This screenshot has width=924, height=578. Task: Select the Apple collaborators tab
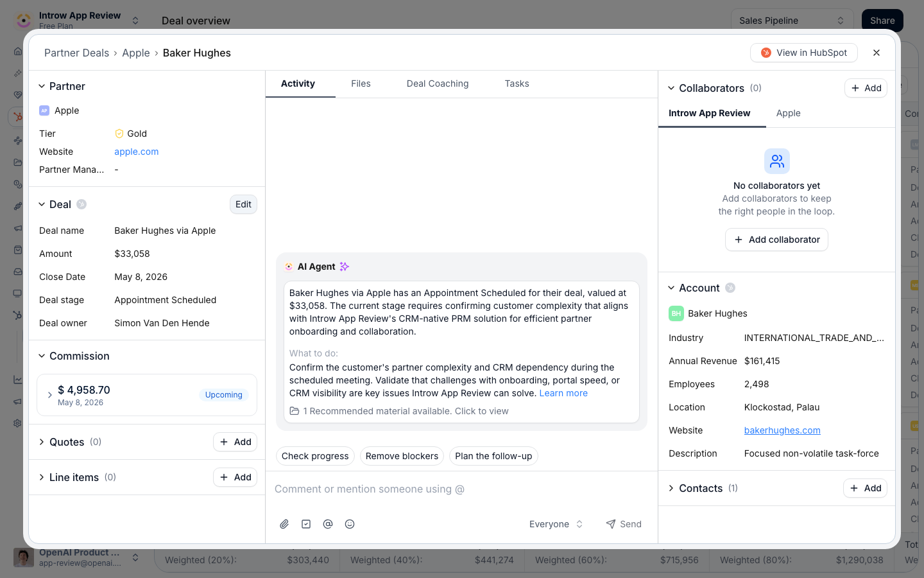pyautogui.click(x=788, y=113)
